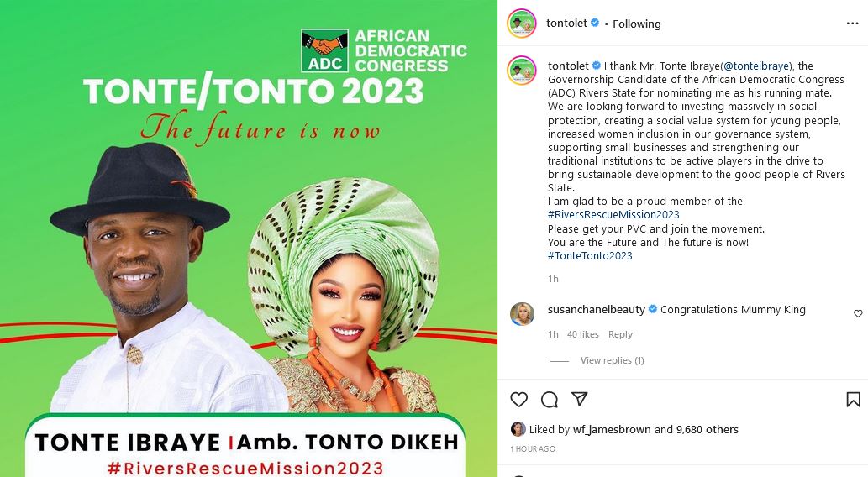
Task: Reply to susanchanelbeauty's comment
Action: [x=620, y=334]
